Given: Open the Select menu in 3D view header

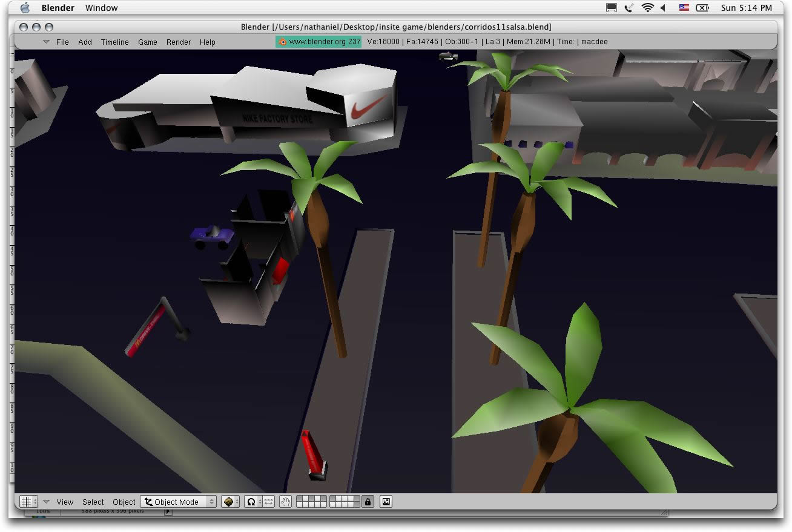Looking at the screenshot, I should (93, 502).
